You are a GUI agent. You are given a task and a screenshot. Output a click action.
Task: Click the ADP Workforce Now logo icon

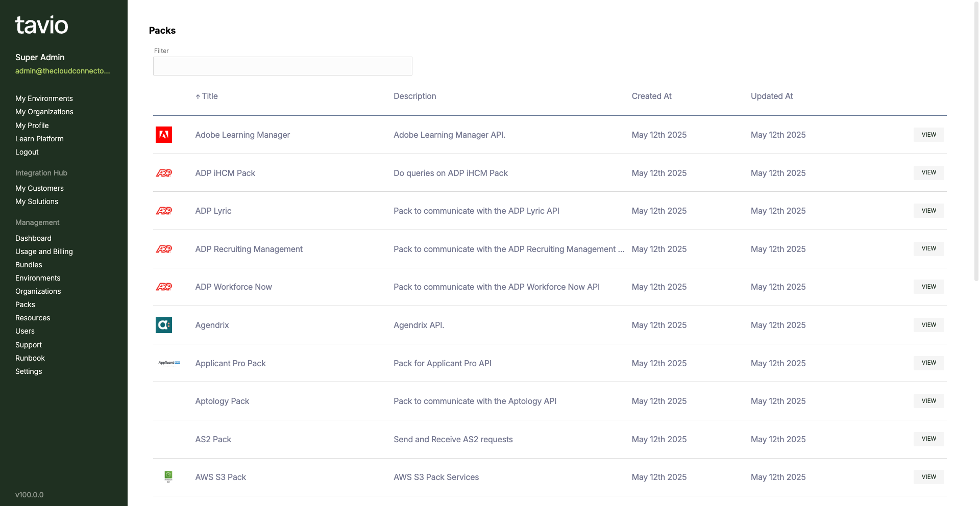[x=164, y=287]
